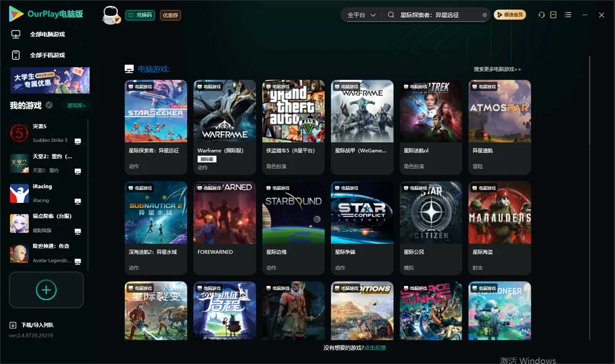
Task: Open Marauders 星际海盗 card
Action: (x=499, y=228)
